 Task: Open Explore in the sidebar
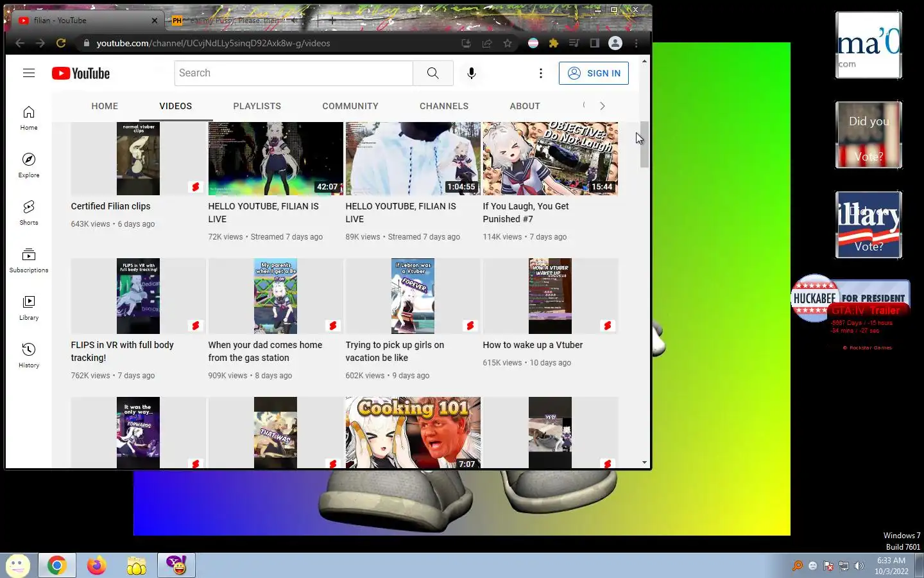[x=29, y=166]
